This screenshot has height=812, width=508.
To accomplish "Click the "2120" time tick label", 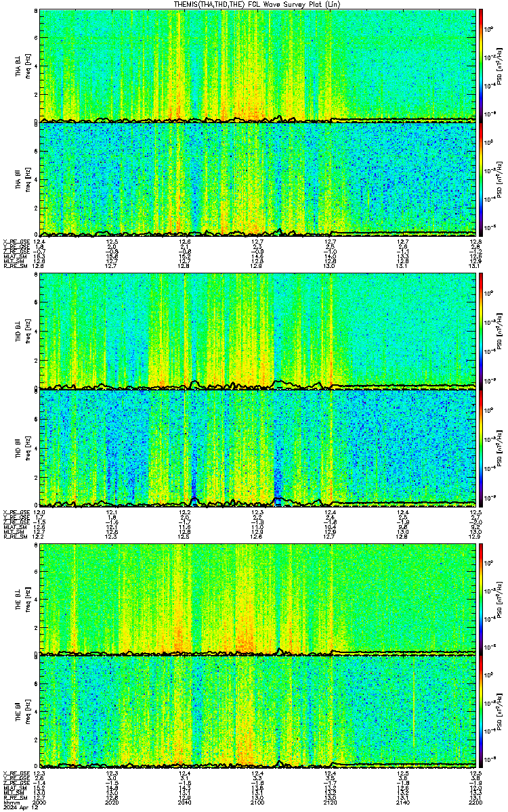I will pyautogui.click(x=330, y=803).
